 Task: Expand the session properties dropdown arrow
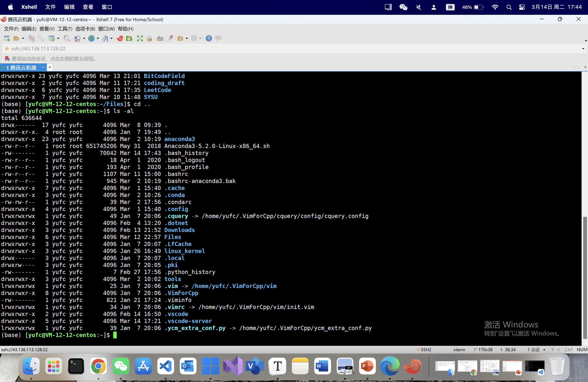pyautogui.click(x=58, y=38)
